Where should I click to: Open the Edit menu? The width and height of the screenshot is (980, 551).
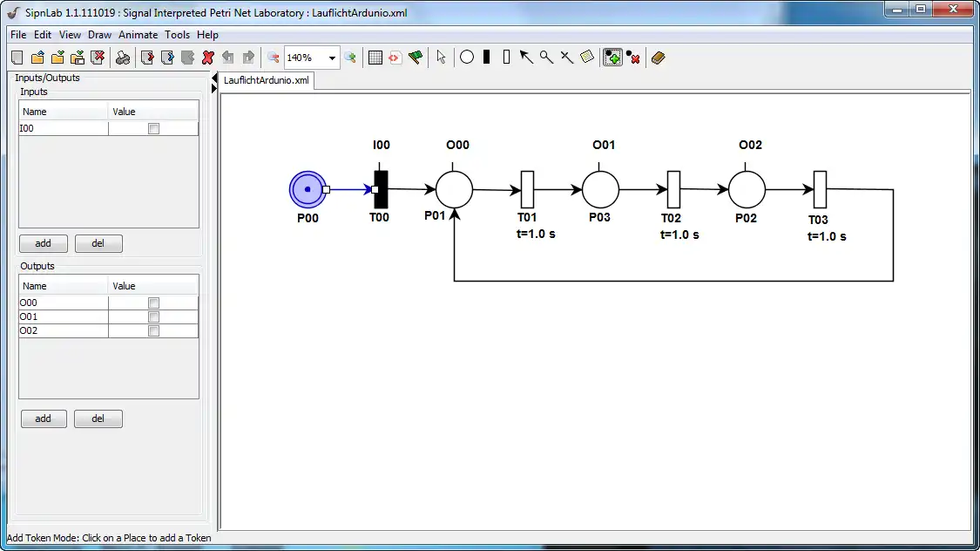tap(43, 35)
